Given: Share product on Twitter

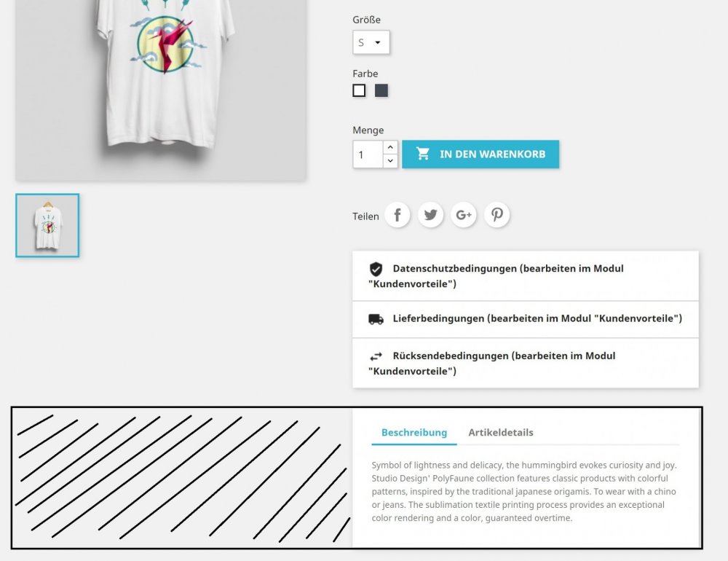Looking at the screenshot, I should coord(430,215).
